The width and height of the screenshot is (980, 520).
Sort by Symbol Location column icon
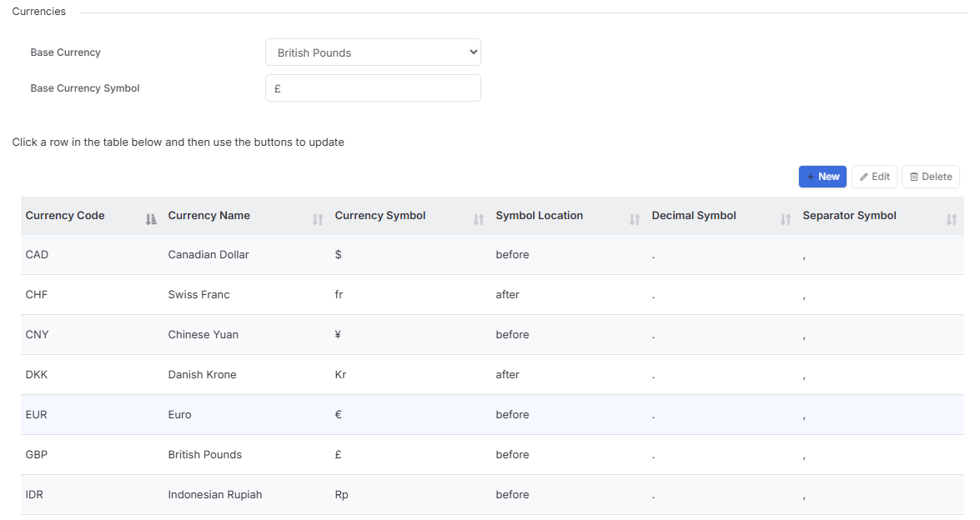tap(635, 219)
